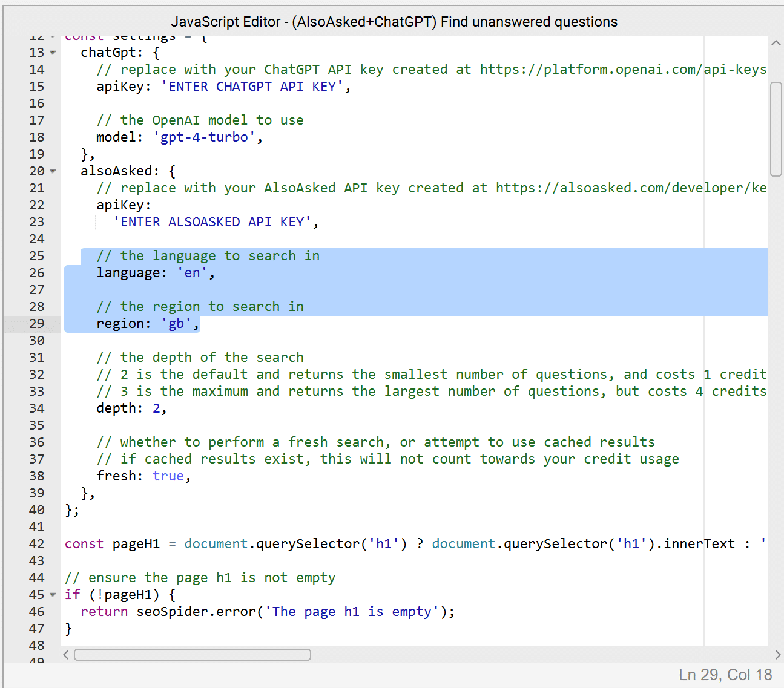
Task: Click the 'const pageH1' declaration
Action: (112, 544)
